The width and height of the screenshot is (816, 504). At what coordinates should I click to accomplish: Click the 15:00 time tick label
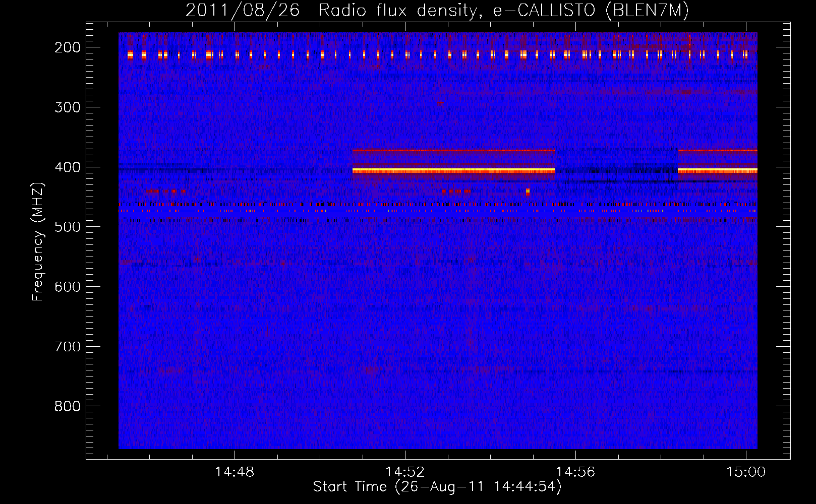coord(746,472)
